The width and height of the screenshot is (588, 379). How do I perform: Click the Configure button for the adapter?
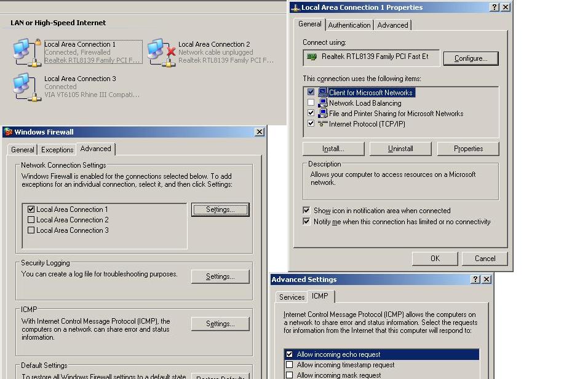click(x=471, y=58)
